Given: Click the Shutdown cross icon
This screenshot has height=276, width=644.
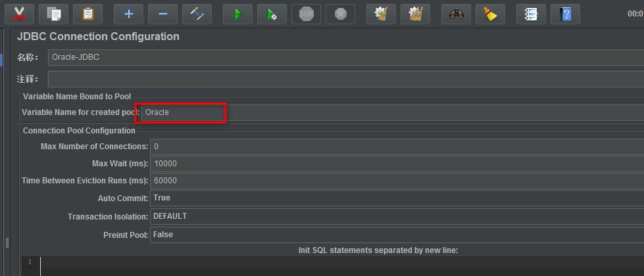Looking at the screenshot, I should click(341, 14).
